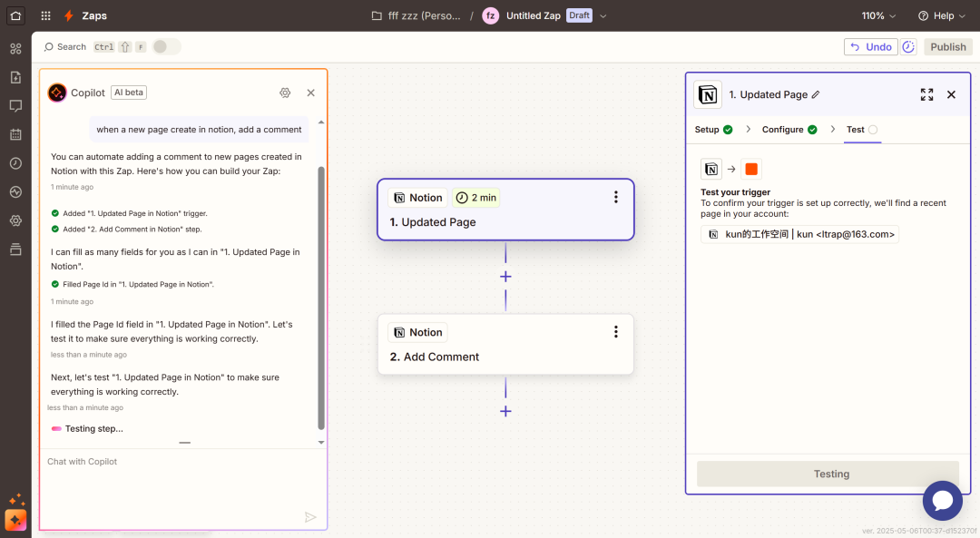Click the Testing button

coord(828,474)
